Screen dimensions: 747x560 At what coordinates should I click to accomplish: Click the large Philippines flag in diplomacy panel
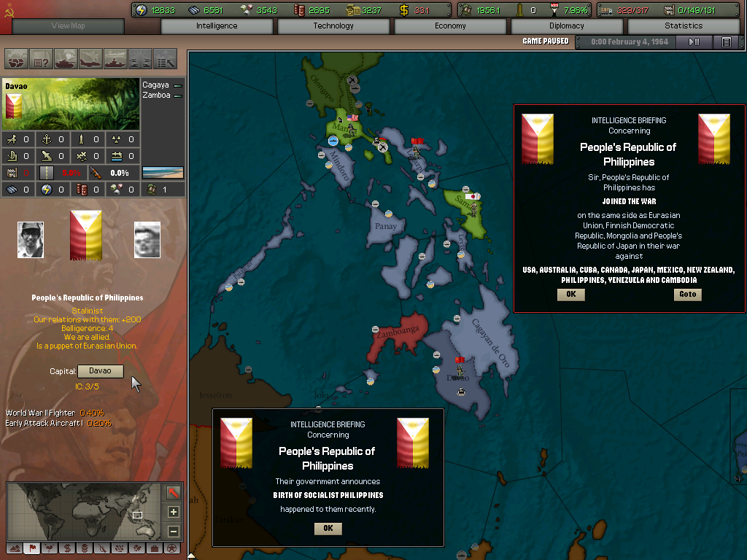point(86,236)
